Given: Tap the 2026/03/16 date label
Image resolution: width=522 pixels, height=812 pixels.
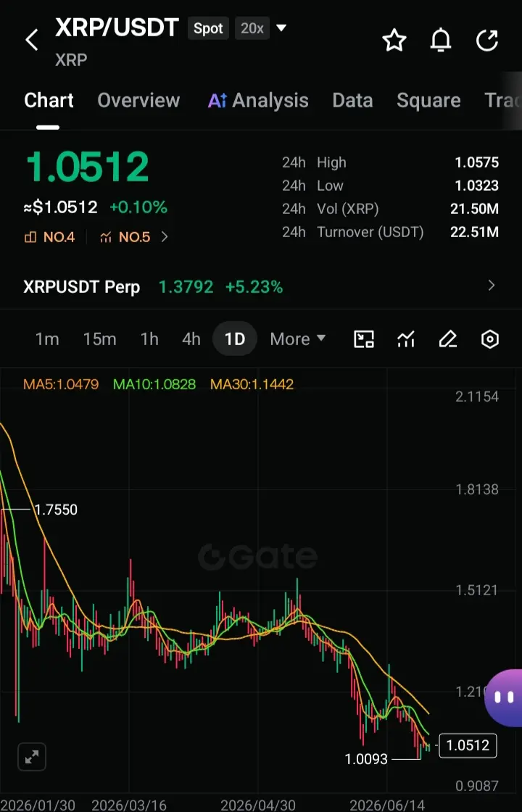Looking at the screenshot, I should coord(129,805).
